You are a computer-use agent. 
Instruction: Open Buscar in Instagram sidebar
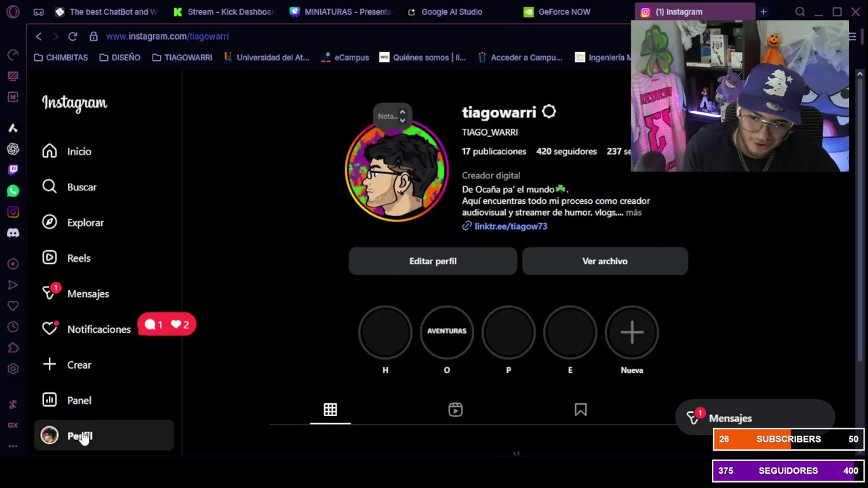tap(69, 187)
